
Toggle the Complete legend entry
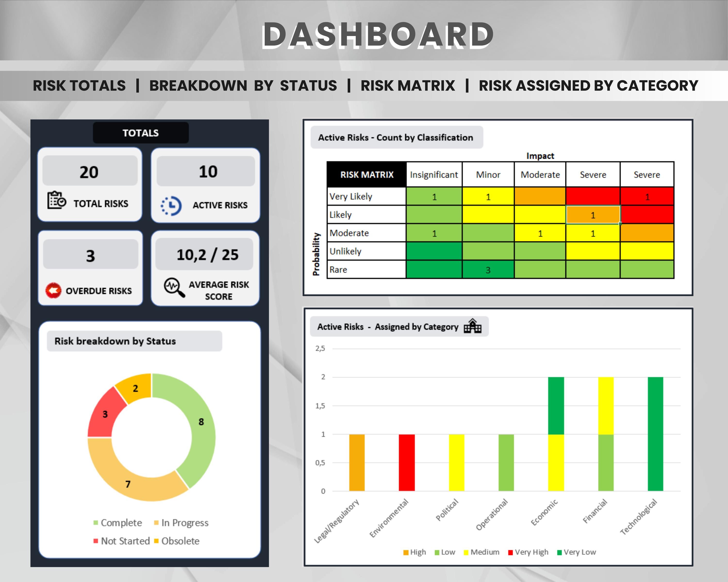pyautogui.click(x=96, y=523)
